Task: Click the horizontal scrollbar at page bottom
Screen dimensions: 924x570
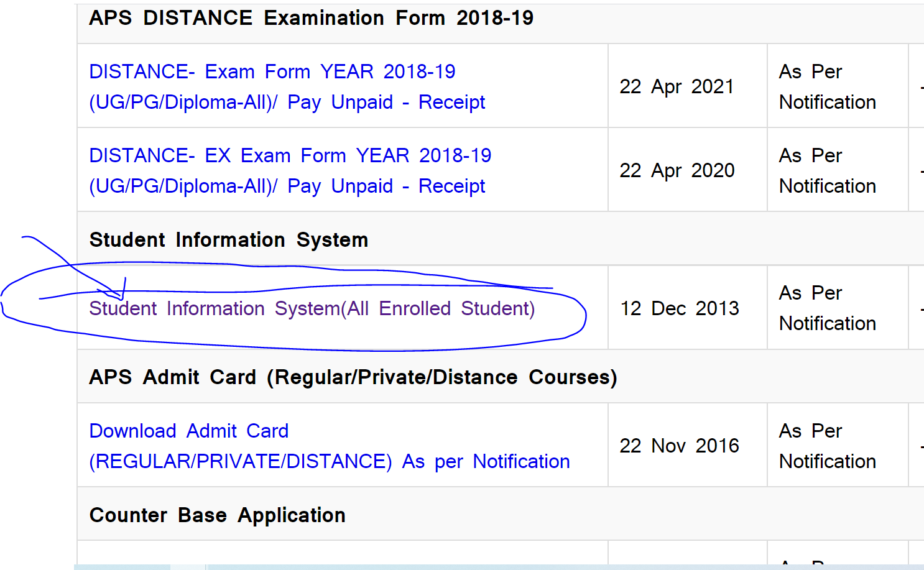Action: coord(499,567)
